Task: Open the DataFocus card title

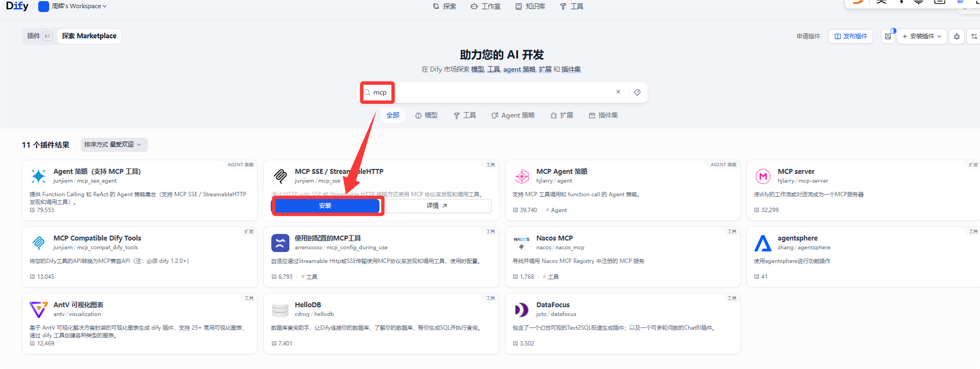Action: (x=553, y=305)
